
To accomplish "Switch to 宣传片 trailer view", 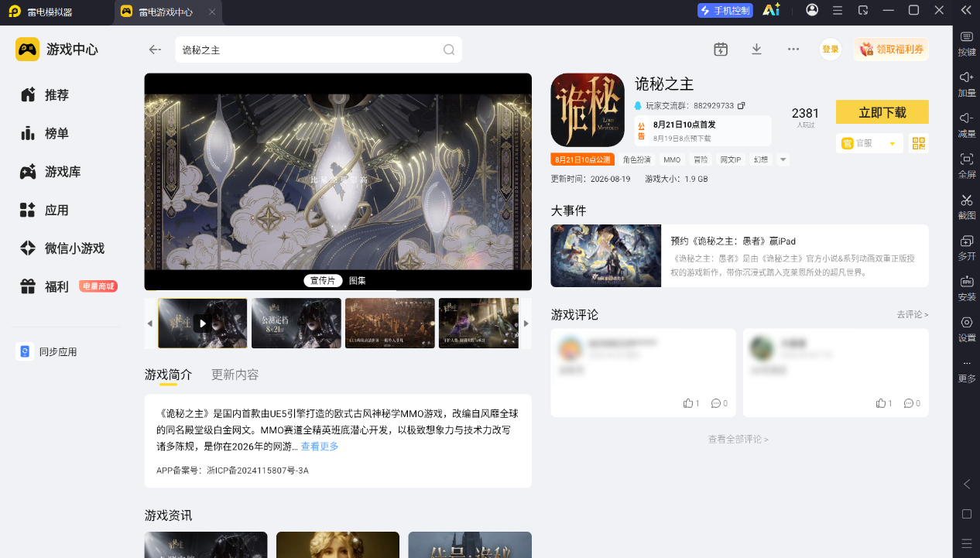I will point(323,280).
